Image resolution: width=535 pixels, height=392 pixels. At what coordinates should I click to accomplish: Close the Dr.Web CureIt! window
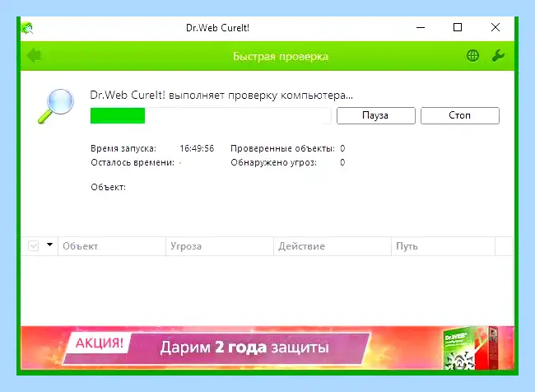coord(495,27)
